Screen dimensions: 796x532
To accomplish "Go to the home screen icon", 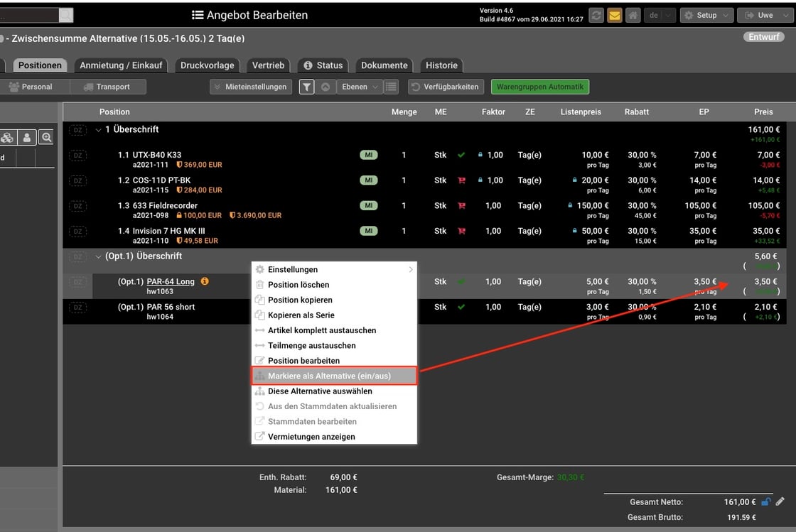I will click(633, 16).
